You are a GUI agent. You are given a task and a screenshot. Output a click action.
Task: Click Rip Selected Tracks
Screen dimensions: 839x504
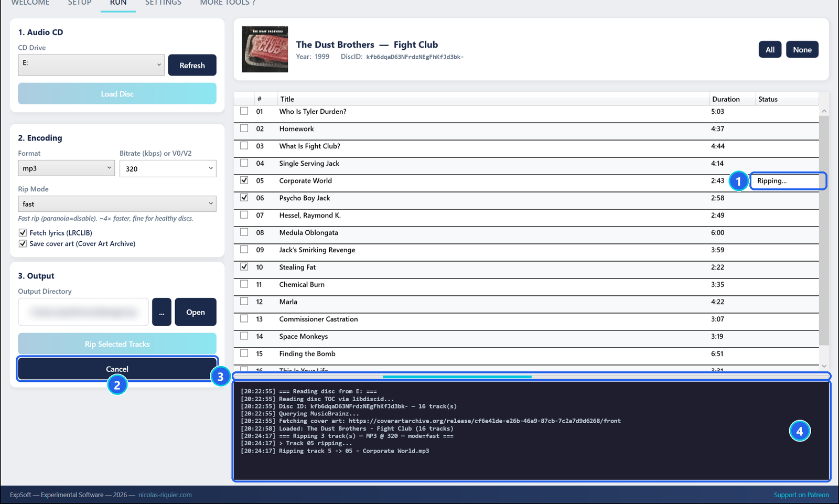pyautogui.click(x=117, y=344)
